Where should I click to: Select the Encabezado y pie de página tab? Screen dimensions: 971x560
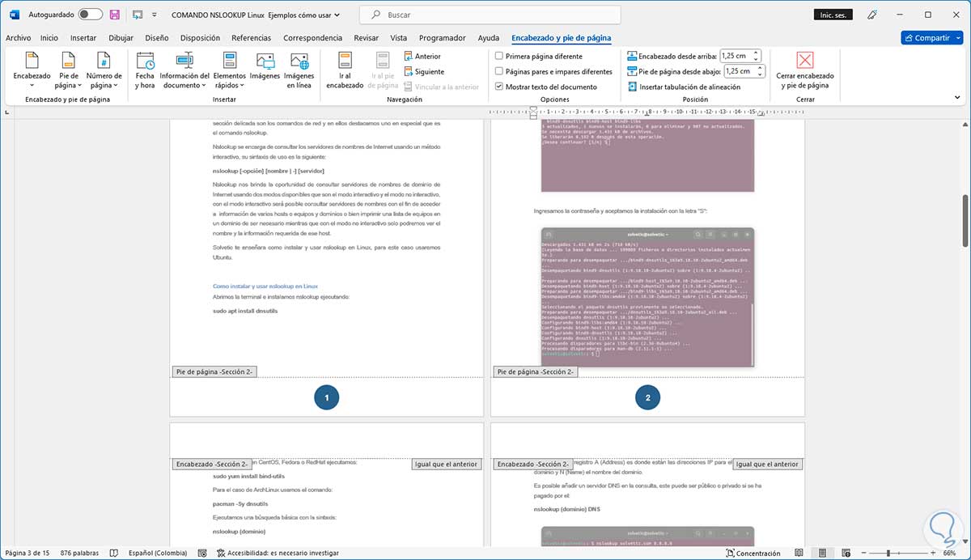pyautogui.click(x=561, y=37)
